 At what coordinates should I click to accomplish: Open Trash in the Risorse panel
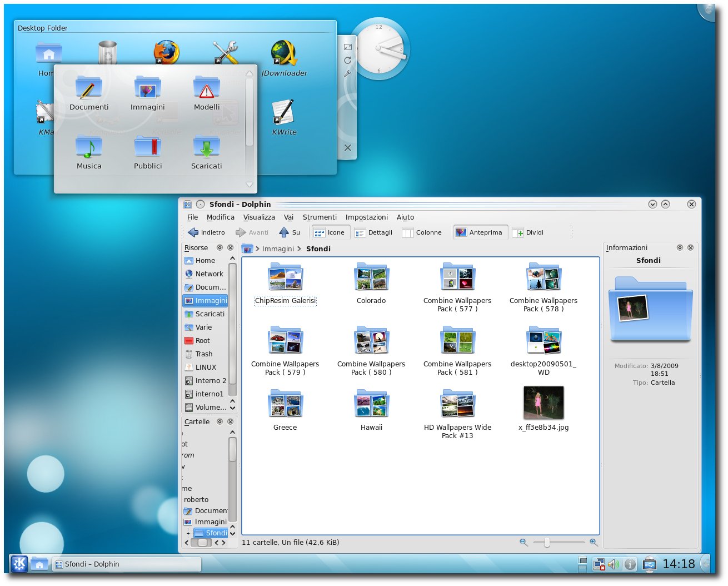(205, 354)
